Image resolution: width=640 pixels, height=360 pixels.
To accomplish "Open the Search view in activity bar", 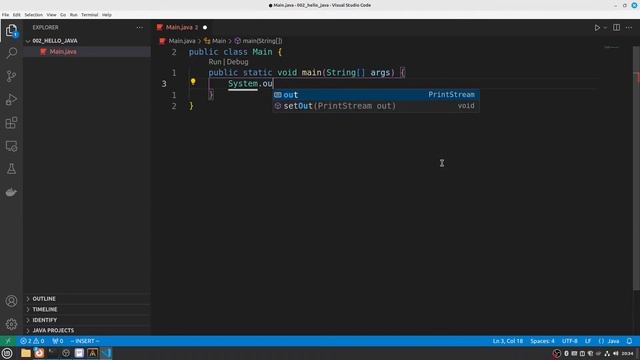I will (11, 53).
